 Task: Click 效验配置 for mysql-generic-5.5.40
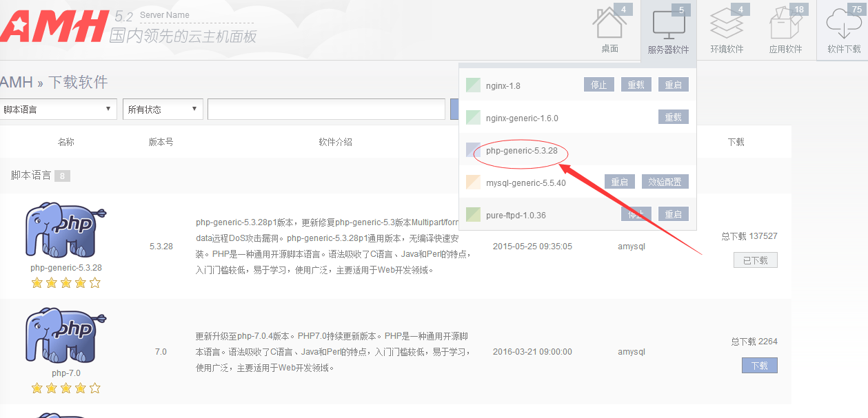coord(665,182)
